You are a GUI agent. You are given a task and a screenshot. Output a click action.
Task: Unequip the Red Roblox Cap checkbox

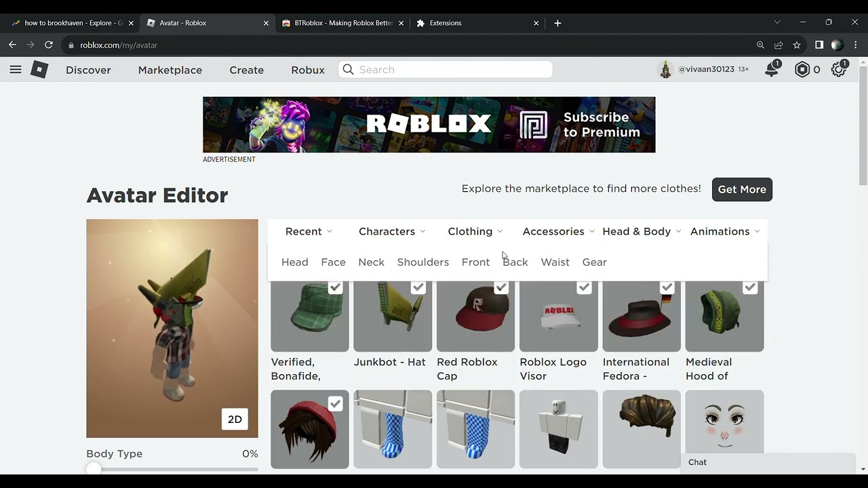(500, 288)
